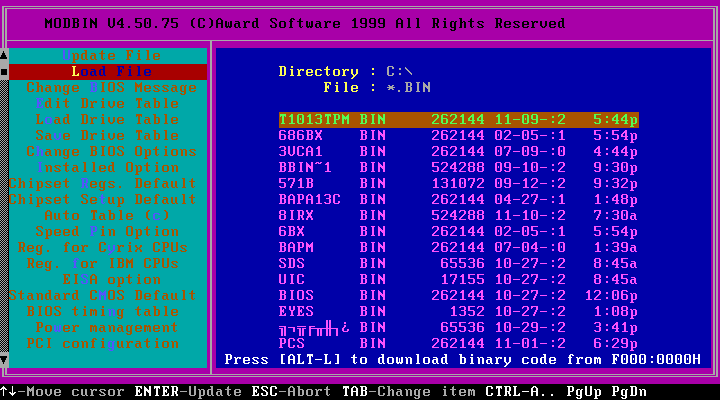The height and width of the screenshot is (400, 720).
Task: Open Change BIOS Options
Action: [112, 152]
